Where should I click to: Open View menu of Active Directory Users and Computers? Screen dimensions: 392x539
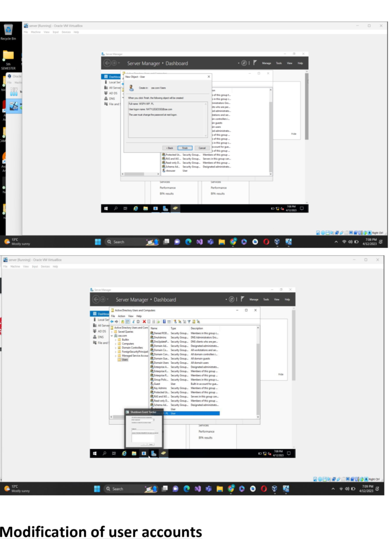point(130,316)
